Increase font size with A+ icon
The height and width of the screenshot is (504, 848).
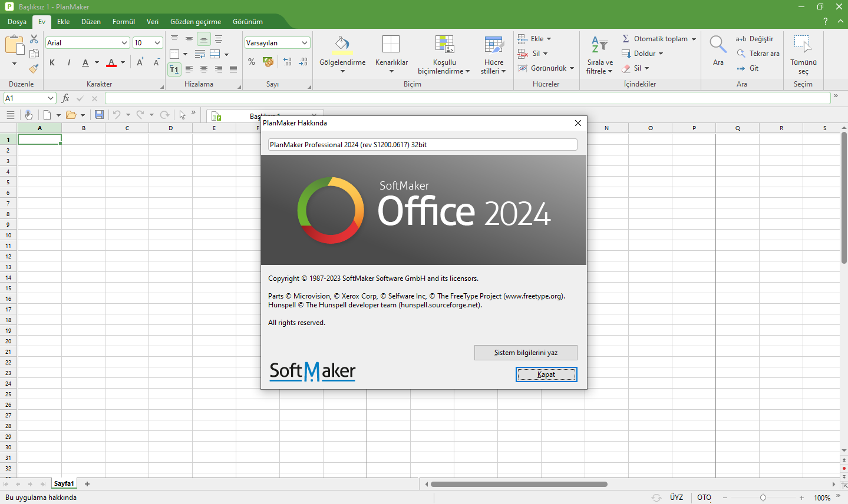[140, 62]
